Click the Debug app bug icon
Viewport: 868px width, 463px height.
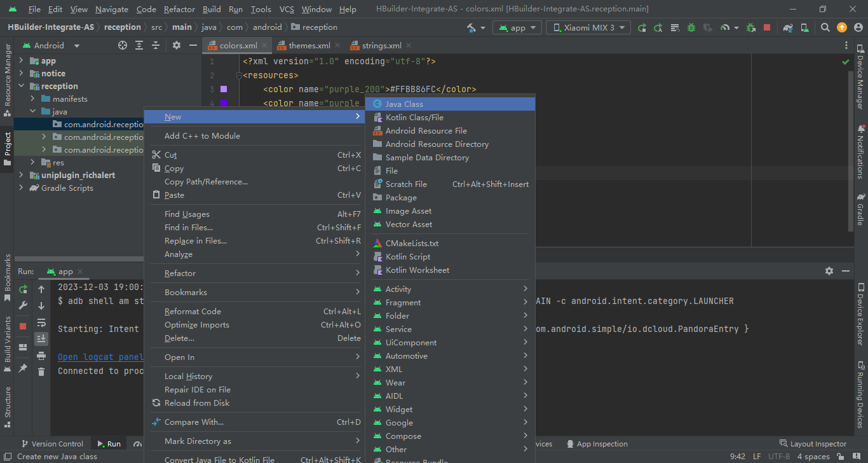(x=691, y=27)
